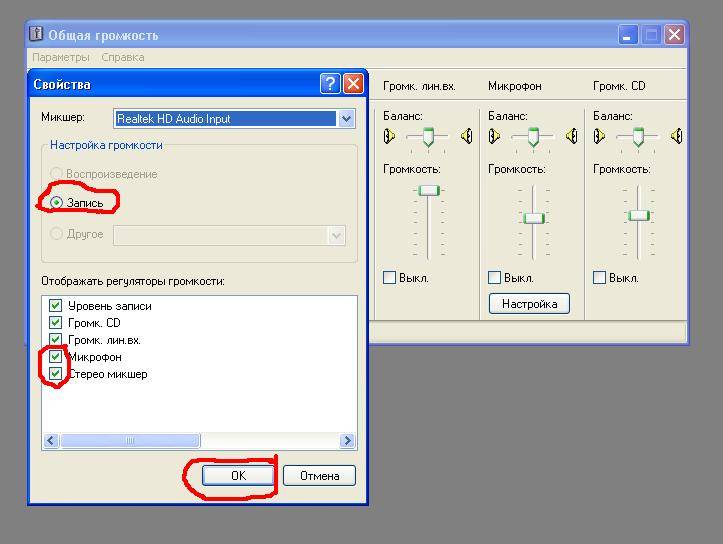Toggle the Стерео микшер checkbox
Viewport: 723px width, 544px height.
click(55, 373)
